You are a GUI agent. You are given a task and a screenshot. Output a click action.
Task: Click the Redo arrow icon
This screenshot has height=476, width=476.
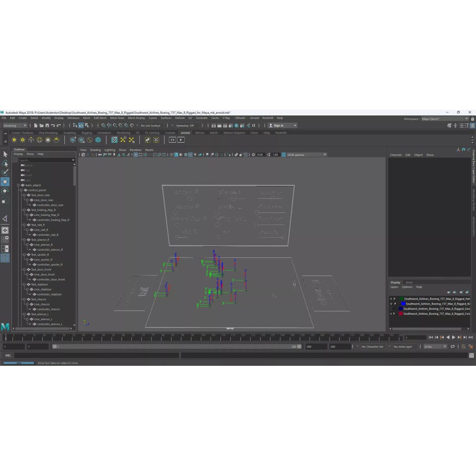click(59, 125)
